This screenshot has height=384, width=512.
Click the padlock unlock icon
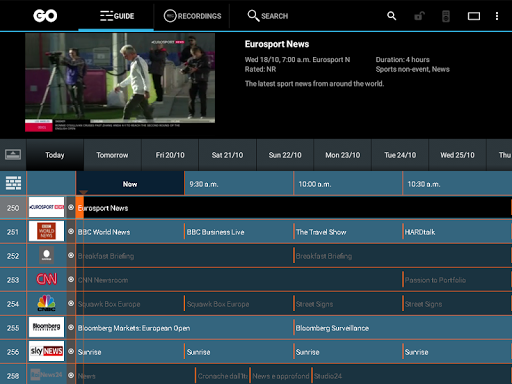(x=419, y=16)
